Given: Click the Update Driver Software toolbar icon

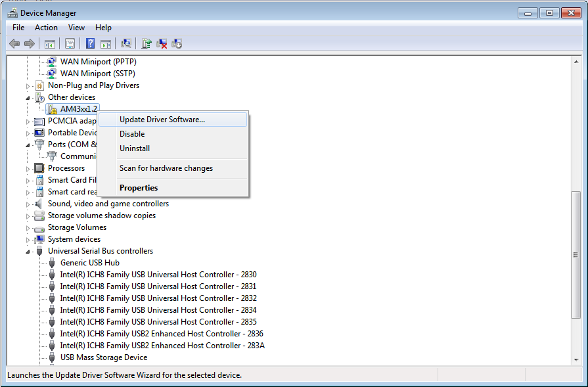Looking at the screenshot, I should click(147, 43).
